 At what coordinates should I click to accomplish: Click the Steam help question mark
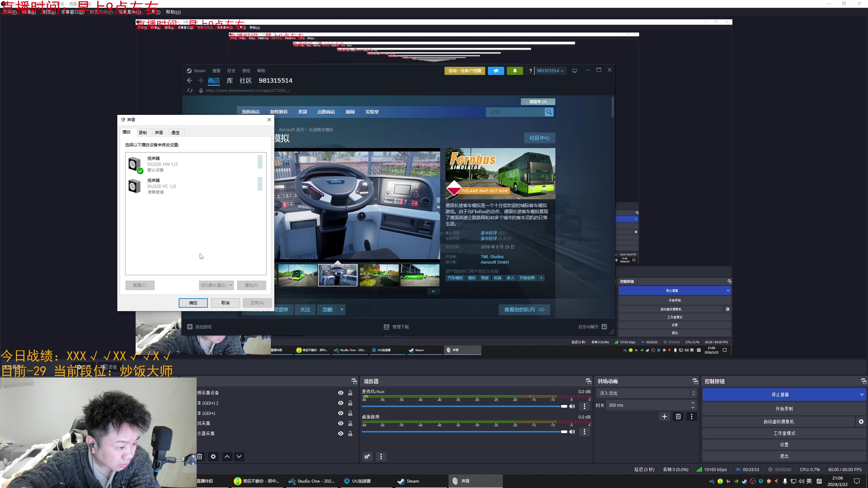[x=530, y=71]
